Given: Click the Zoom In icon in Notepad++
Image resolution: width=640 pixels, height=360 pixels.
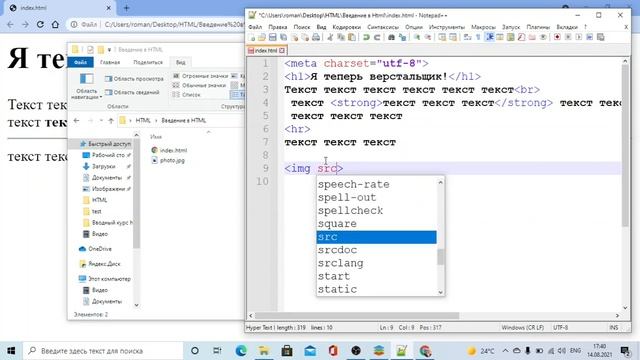Looking at the screenshot, I should (x=417, y=37).
